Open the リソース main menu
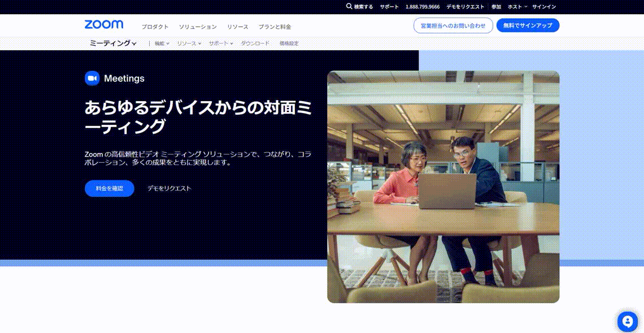This screenshot has width=644, height=333. [237, 27]
